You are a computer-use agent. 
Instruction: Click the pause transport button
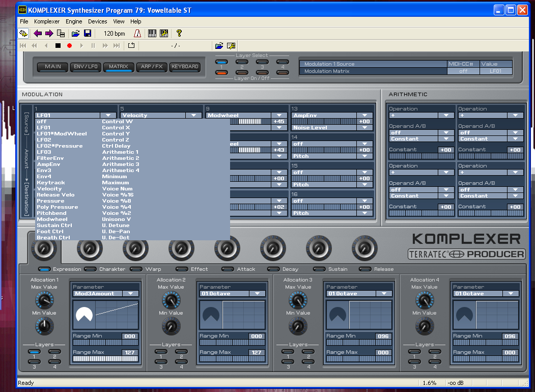click(x=93, y=46)
